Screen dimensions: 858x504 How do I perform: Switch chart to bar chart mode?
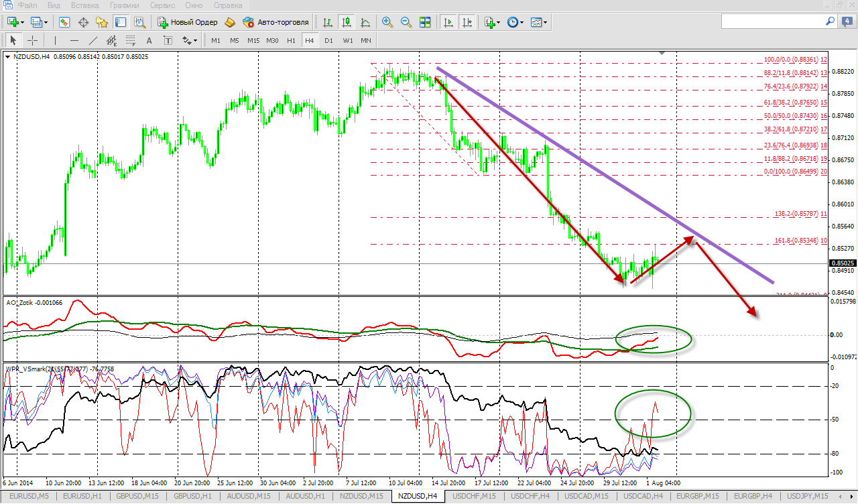328,22
